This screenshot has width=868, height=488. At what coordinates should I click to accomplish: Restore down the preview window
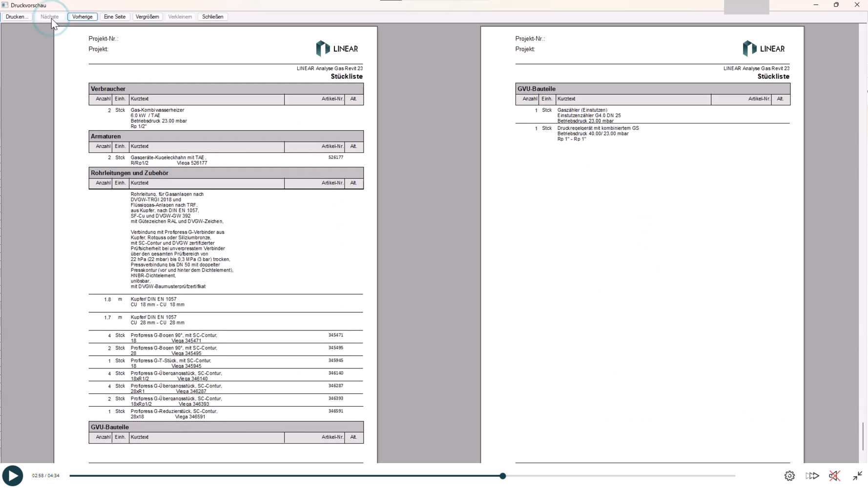tap(836, 5)
